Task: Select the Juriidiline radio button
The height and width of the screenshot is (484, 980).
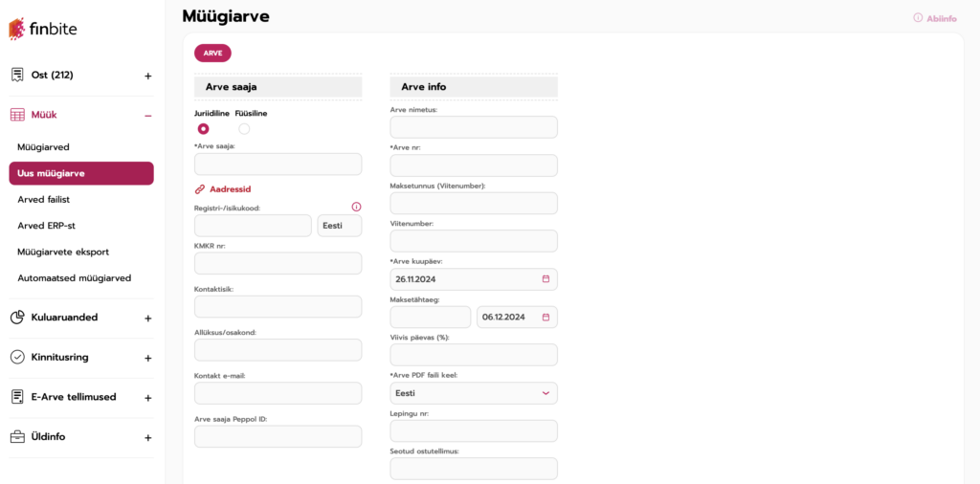Action: point(203,128)
